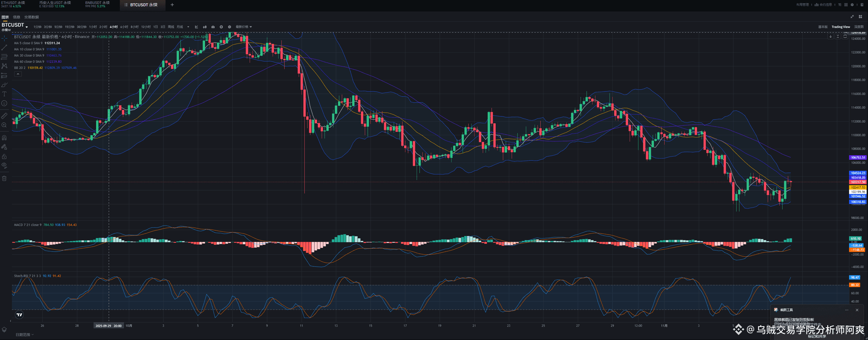Click the MA 5 indicator legend
868x340 pixels.
click(x=37, y=43)
